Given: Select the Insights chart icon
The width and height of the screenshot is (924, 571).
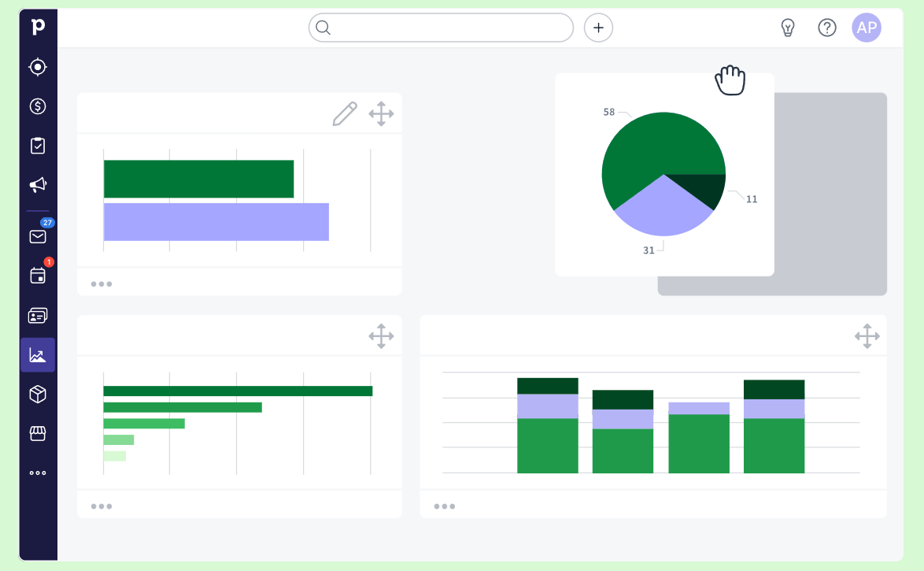Looking at the screenshot, I should [x=38, y=355].
